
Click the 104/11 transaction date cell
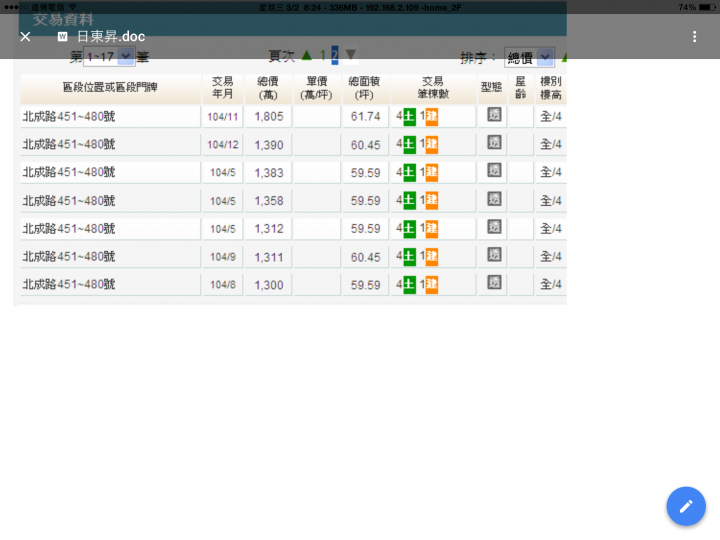click(x=223, y=117)
